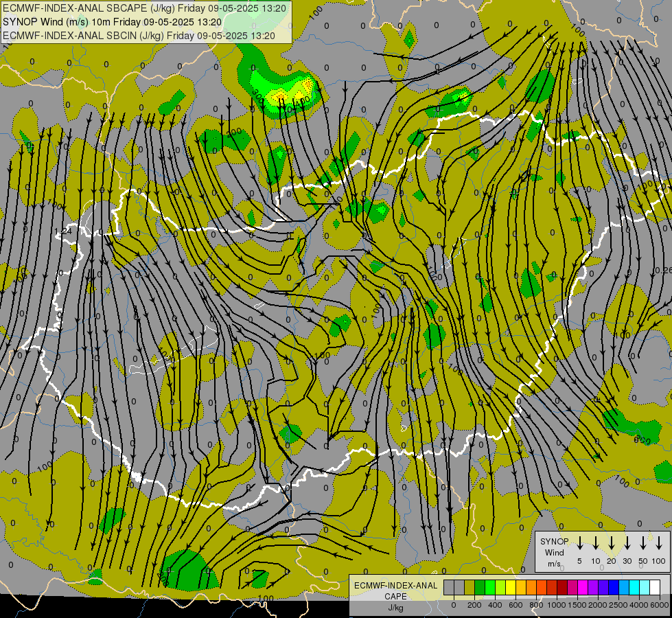The image size is (672, 618).
Task: Click the CAPE word in the legend
Action: click(x=395, y=597)
